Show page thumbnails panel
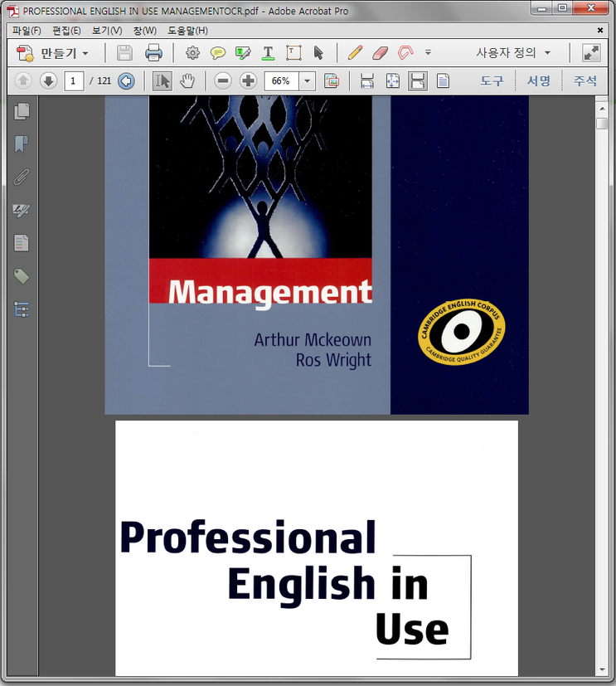The width and height of the screenshot is (616, 686). coord(22,111)
